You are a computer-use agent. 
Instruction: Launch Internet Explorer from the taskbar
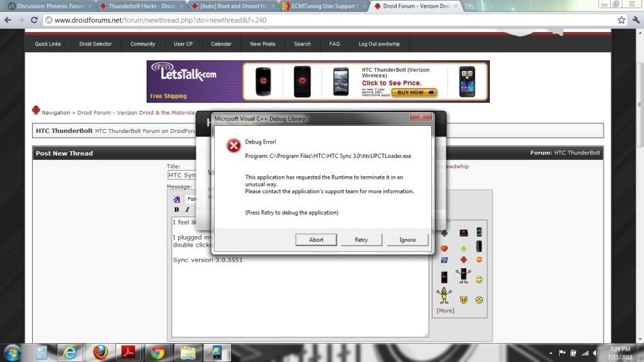(x=70, y=353)
